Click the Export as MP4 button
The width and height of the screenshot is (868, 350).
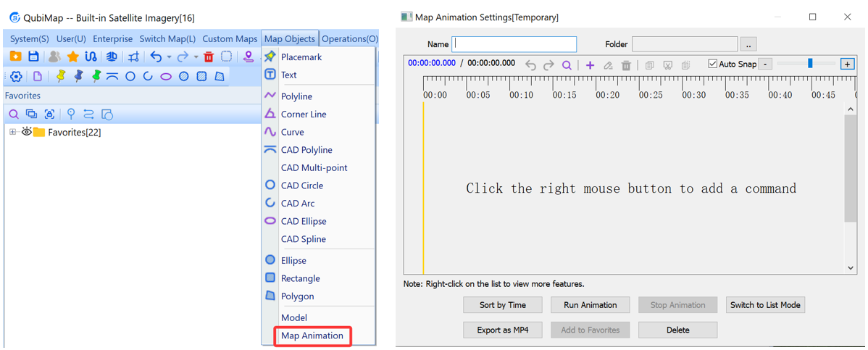503,330
